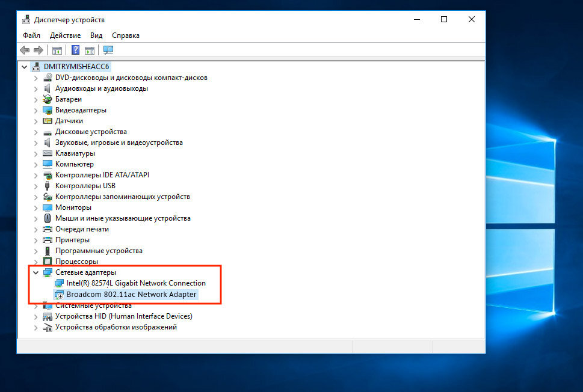Expand the Принтеры category arrow
Image resolution: width=583 pixels, height=392 pixels.
click(x=35, y=240)
